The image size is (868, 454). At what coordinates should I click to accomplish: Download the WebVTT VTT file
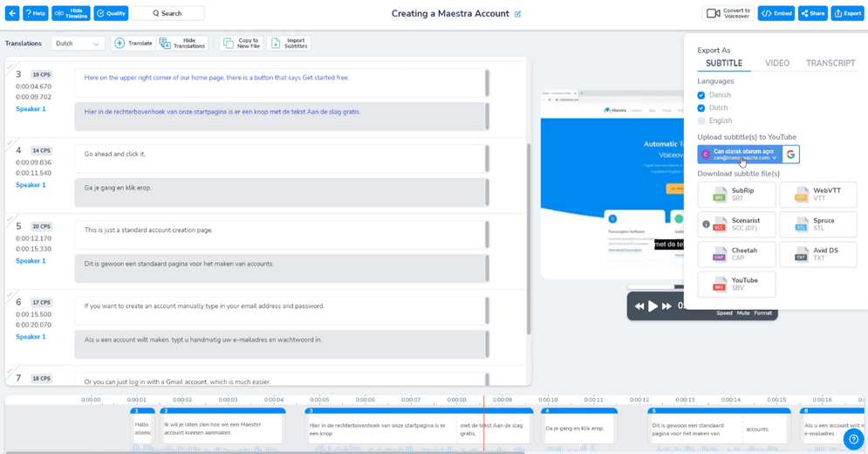[x=818, y=194]
